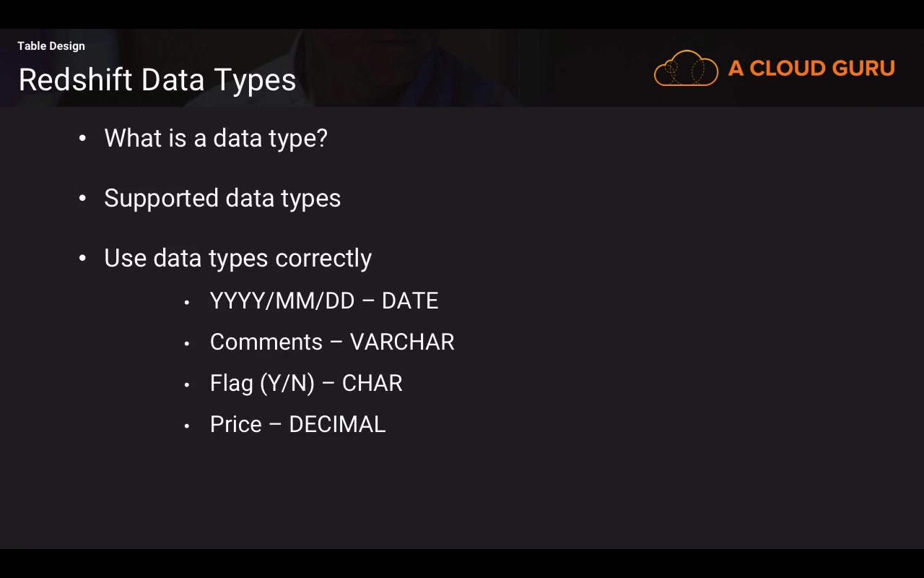Select the "Use data types correctly" text
This screenshot has height=578, width=924.
click(x=237, y=258)
